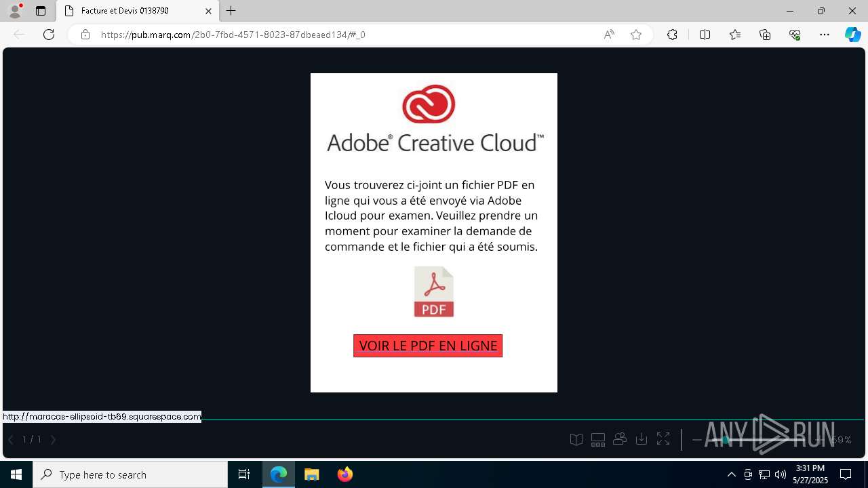Click the zoom out minus icon
868x488 pixels.
click(x=696, y=440)
